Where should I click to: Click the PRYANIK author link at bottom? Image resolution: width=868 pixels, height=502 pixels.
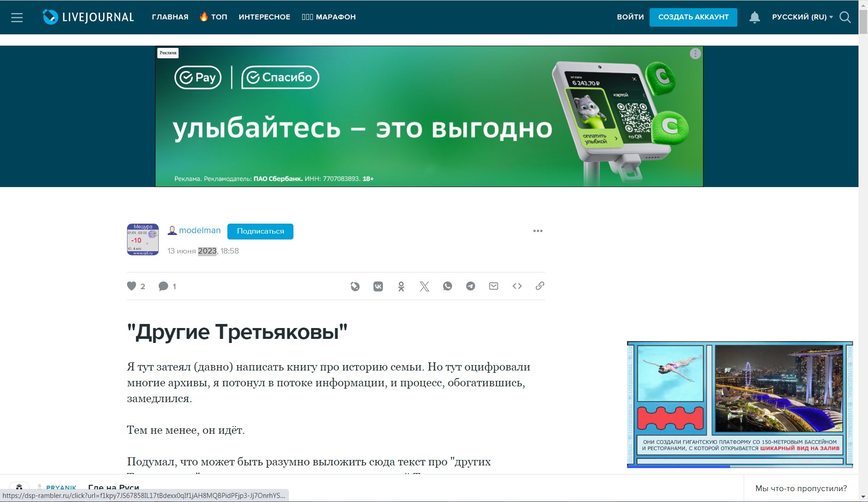61,488
